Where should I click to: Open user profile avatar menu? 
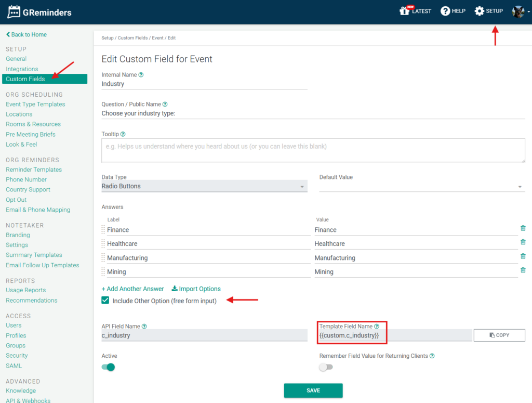518,11
